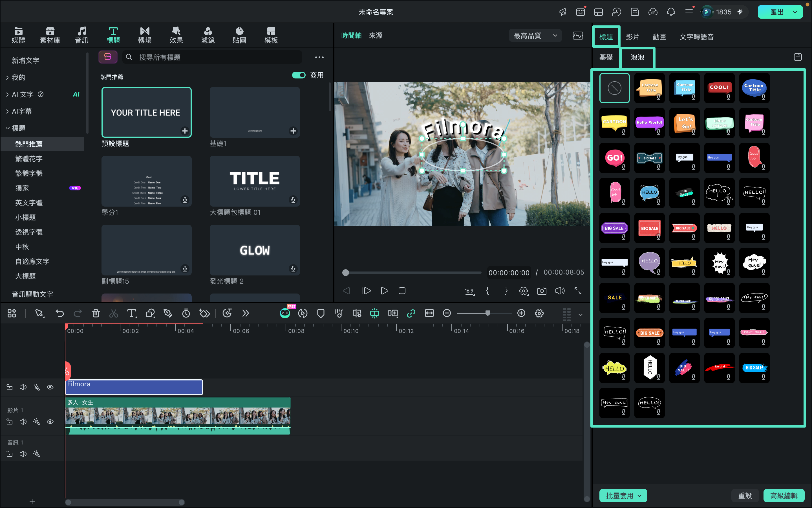This screenshot has width=812, height=508.
Task: Expand the 我的 tree item
Action: (7, 77)
